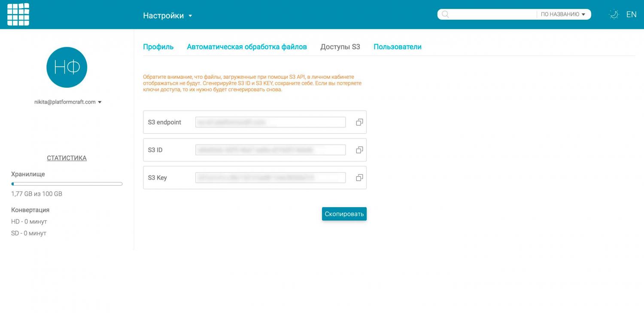This screenshot has height=319, width=644.
Task: Expand the nikita@platformcraft.com account menu
Action: (68, 102)
